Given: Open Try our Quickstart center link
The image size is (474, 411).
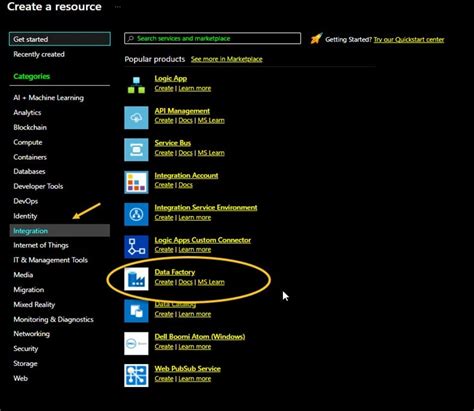Looking at the screenshot, I should 409,39.
